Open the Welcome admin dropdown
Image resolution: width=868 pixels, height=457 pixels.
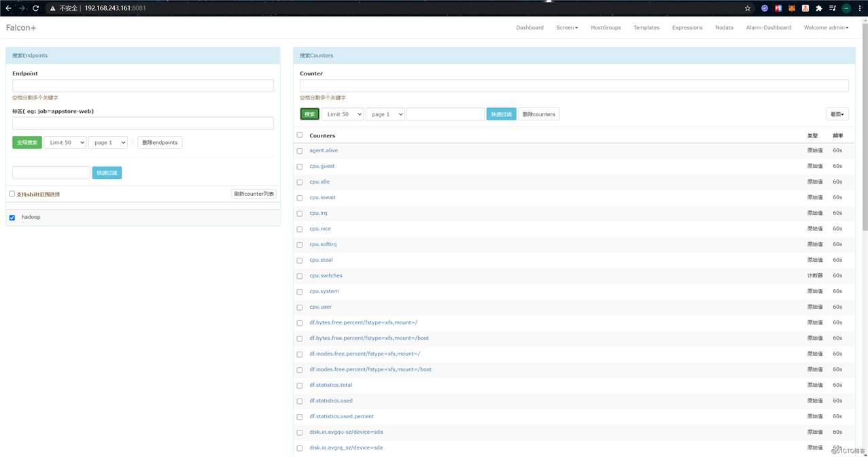click(826, 28)
